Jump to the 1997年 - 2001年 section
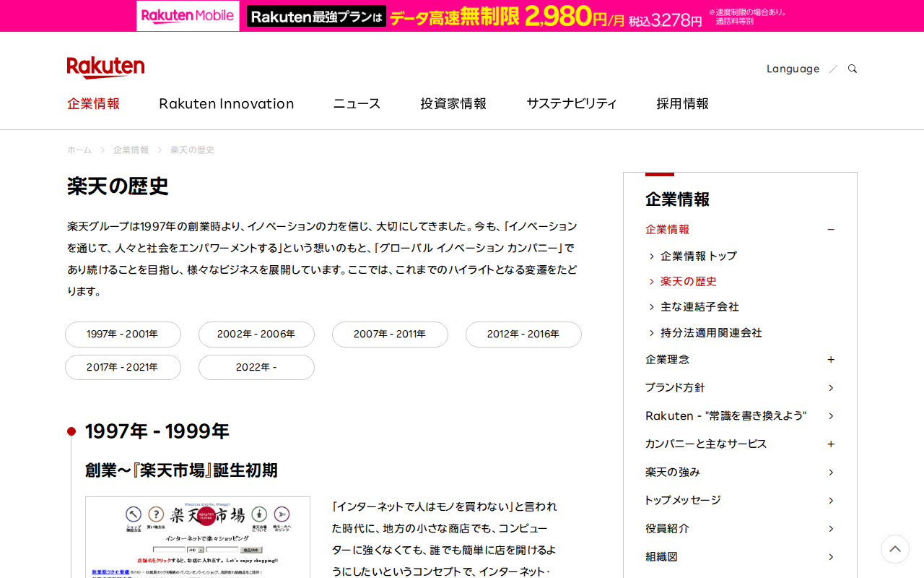Screen dimensions: 924x578 [x=123, y=335]
